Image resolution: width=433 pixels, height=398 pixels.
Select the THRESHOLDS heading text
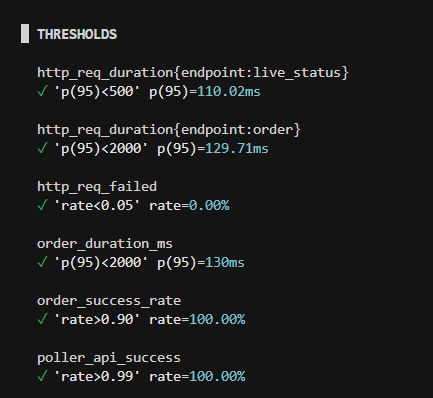pyautogui.click(x=77, y=34)
